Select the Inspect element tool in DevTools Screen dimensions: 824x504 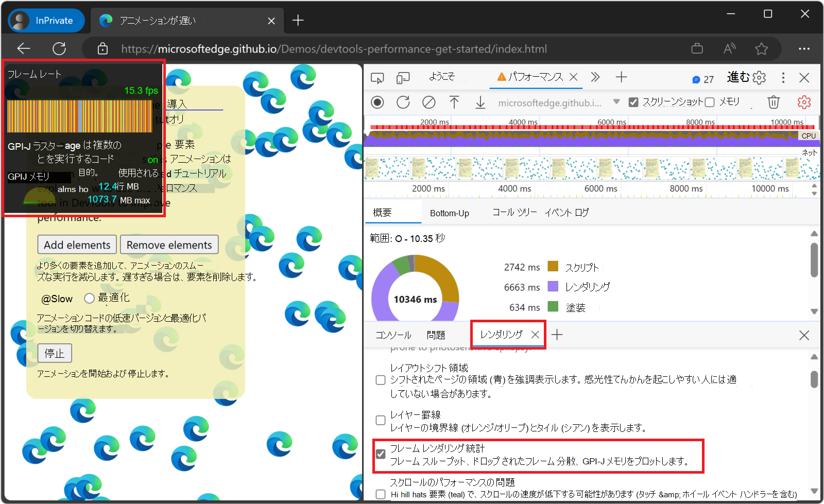pyautogui.click(x=377, y=78)
